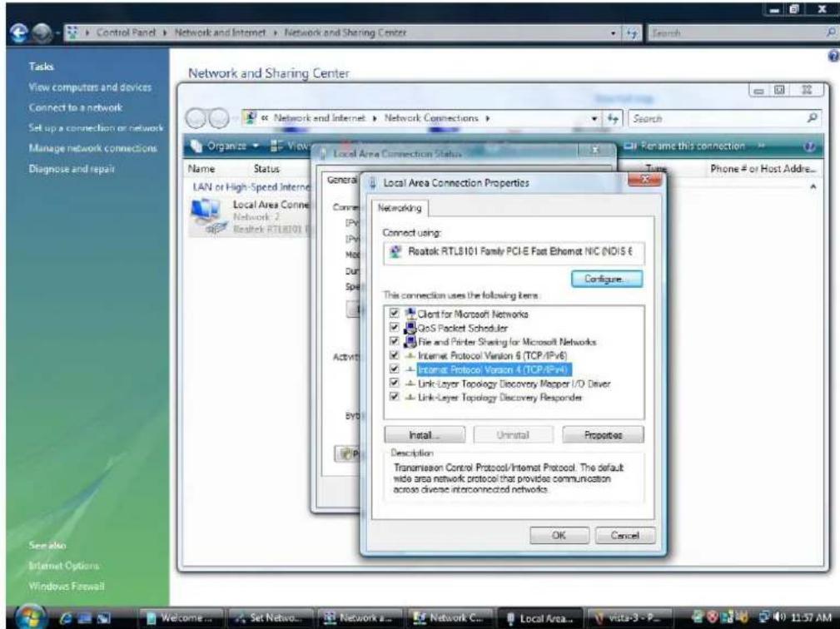Open View computers and devices link

pyautogui.click(x=90, y=87)
